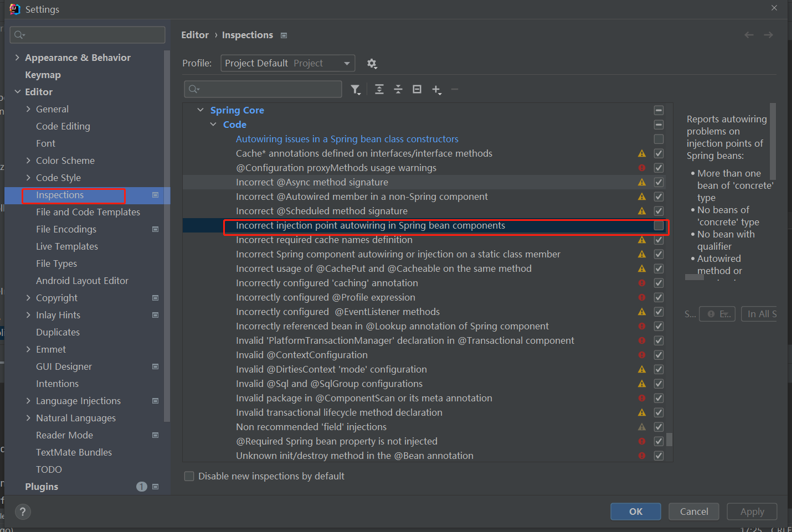Viewport: 792px width, 532px height.
Task: Open the filter inspections funnel icon
Action: (356, 89)
